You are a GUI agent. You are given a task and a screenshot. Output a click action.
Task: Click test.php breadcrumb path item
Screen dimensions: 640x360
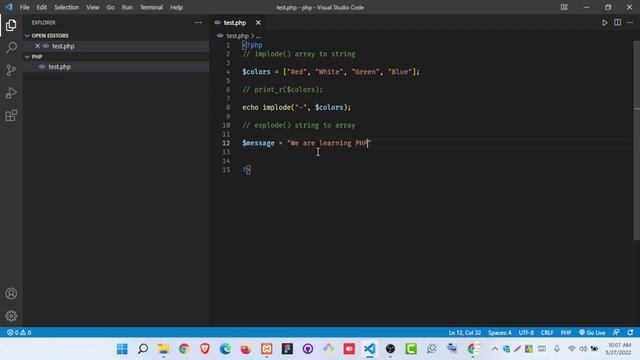tap(237, 36)
